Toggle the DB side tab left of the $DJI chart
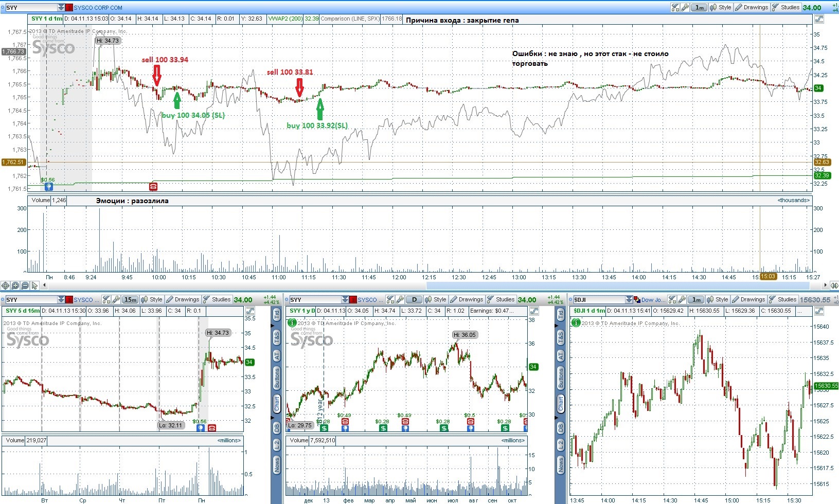This screenshot has height=504, width=839. tap(561, 427)
